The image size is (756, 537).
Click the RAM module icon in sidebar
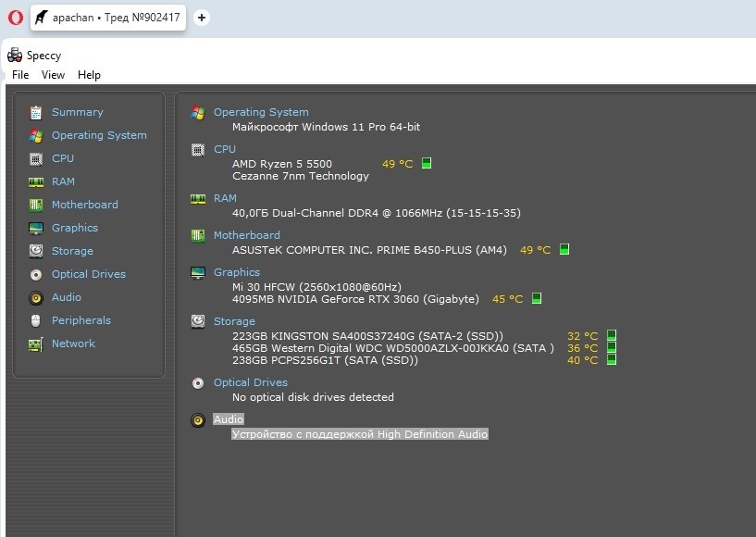(36, 181)
